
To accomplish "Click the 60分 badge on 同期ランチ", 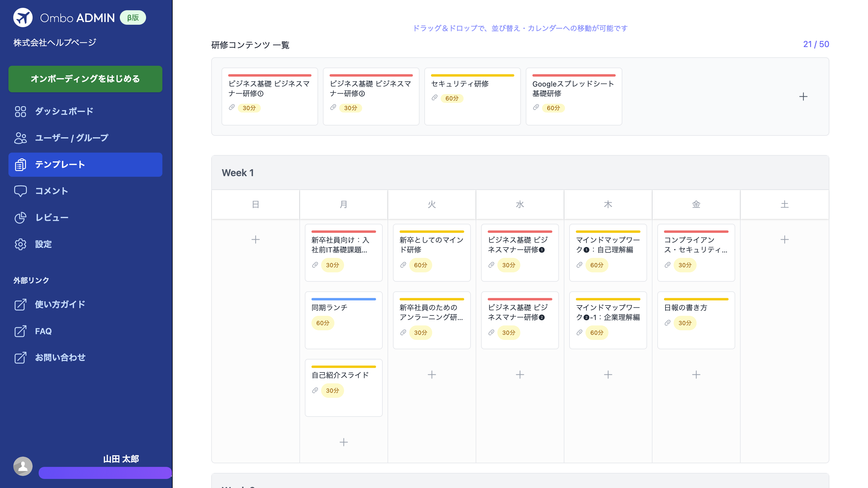I will point(322,323).
